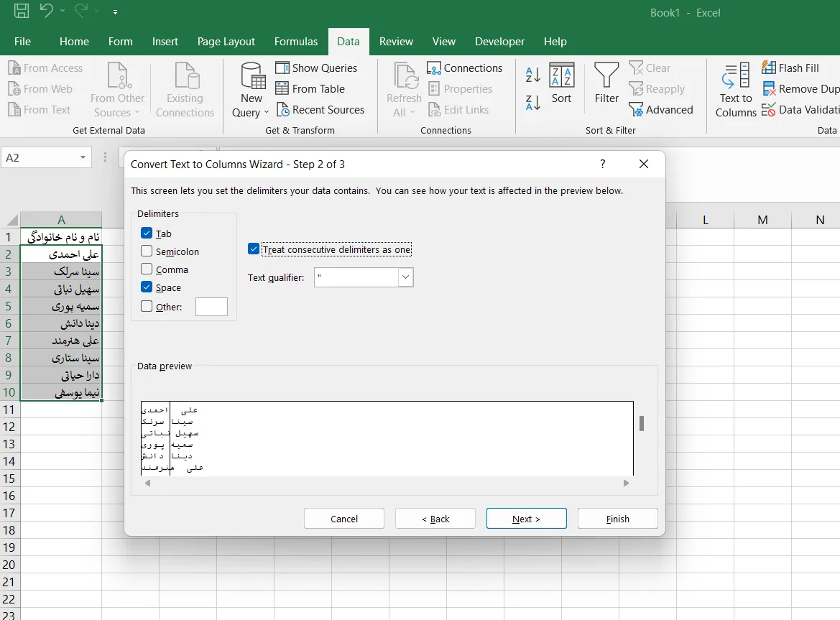This screenshot has height=620, width=840.
Task: Click cell A1 header text
Action: [63, 236]
